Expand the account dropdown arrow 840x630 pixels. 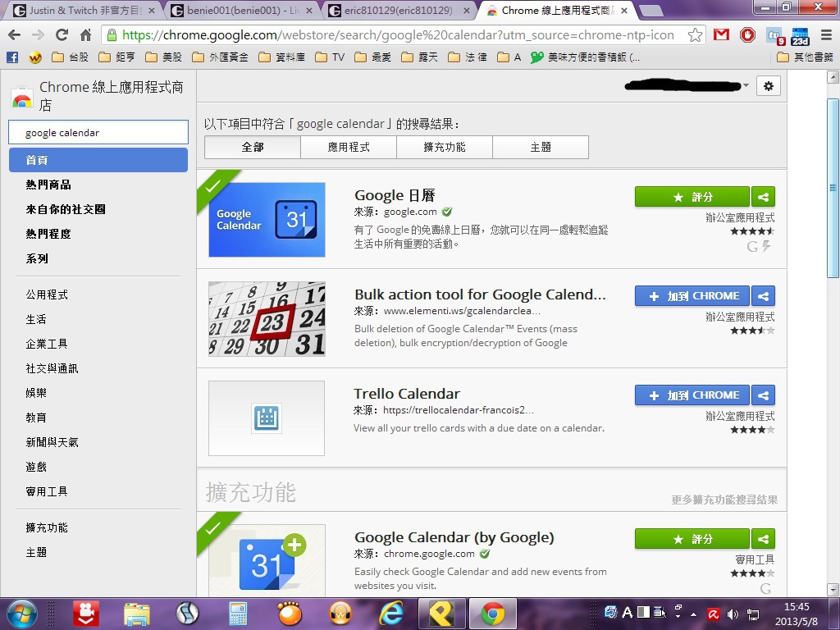click(746, 85)
